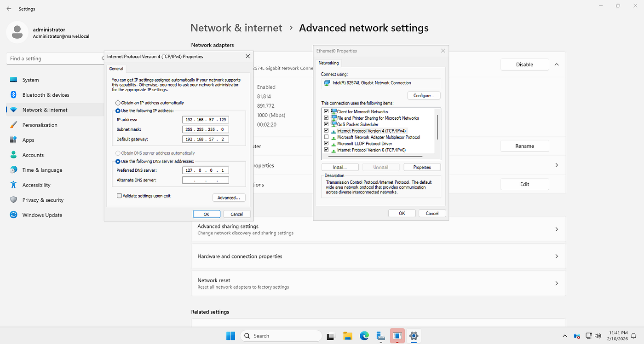Click Properties button in Ethernet0 Properties
Screen dimensions: 644x344
pos(422,167)
